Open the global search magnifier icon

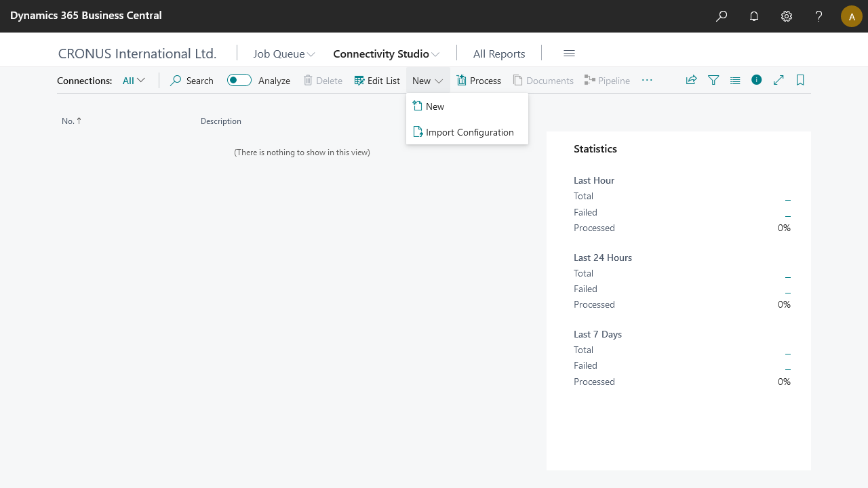722,16
